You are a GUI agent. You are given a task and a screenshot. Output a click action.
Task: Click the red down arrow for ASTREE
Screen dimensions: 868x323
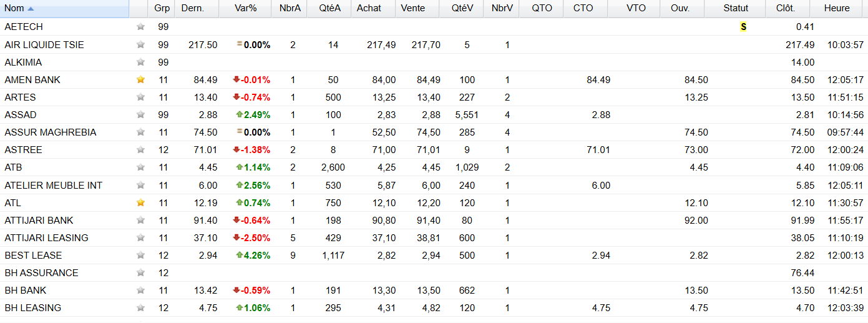tap(237, 150)
